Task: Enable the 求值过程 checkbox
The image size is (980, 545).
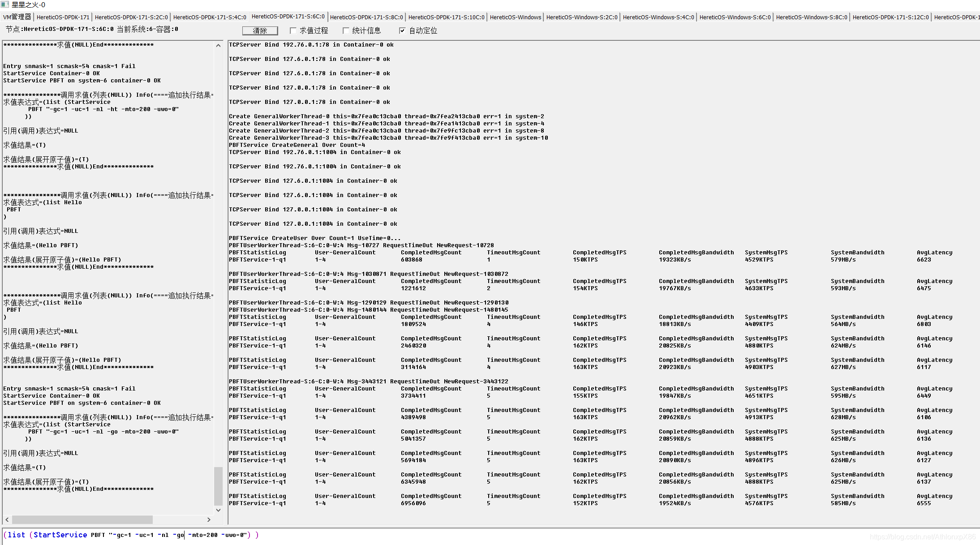Action: coord(293,30)
